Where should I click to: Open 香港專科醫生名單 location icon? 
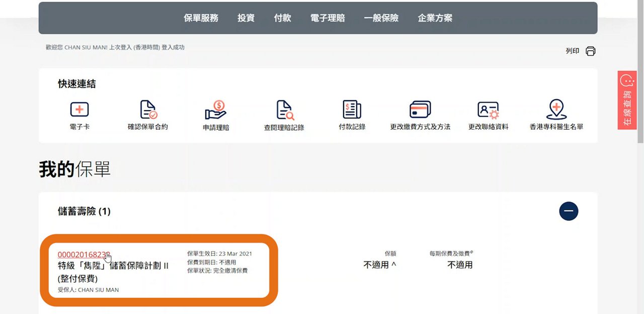pos(556,110)
